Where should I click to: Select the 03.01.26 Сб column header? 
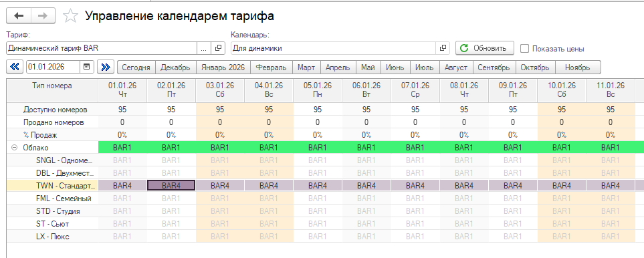[220, 90]
